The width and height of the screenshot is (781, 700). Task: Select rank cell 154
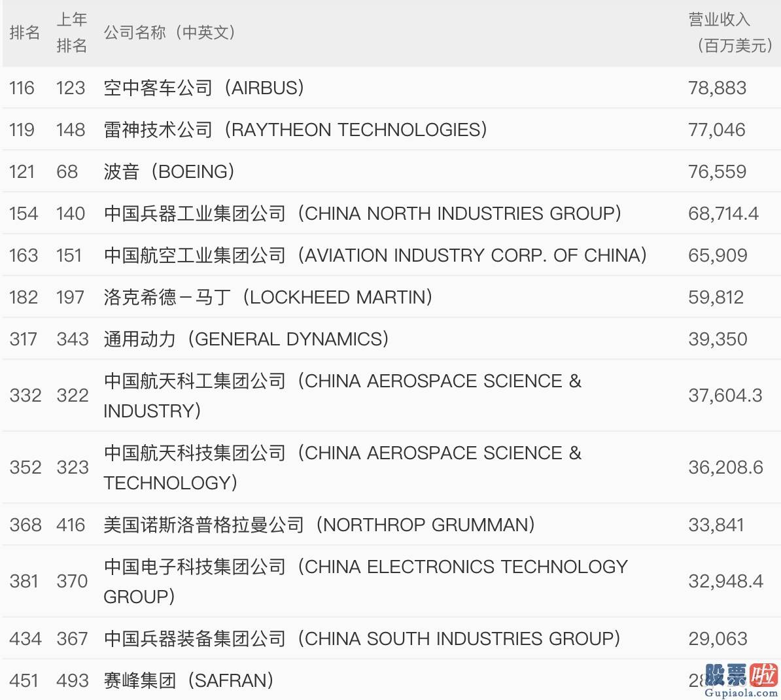pos(24,213)
